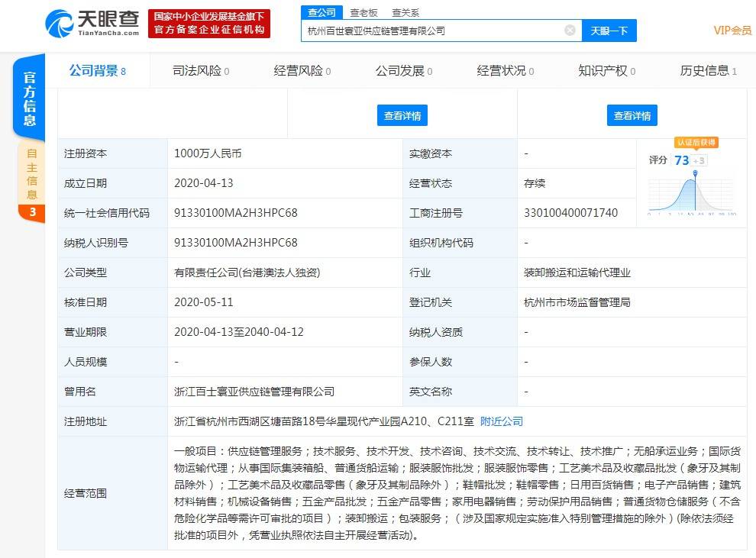Clear the search box with the X icon
The image size is (756, 558).
coord(570,31)
